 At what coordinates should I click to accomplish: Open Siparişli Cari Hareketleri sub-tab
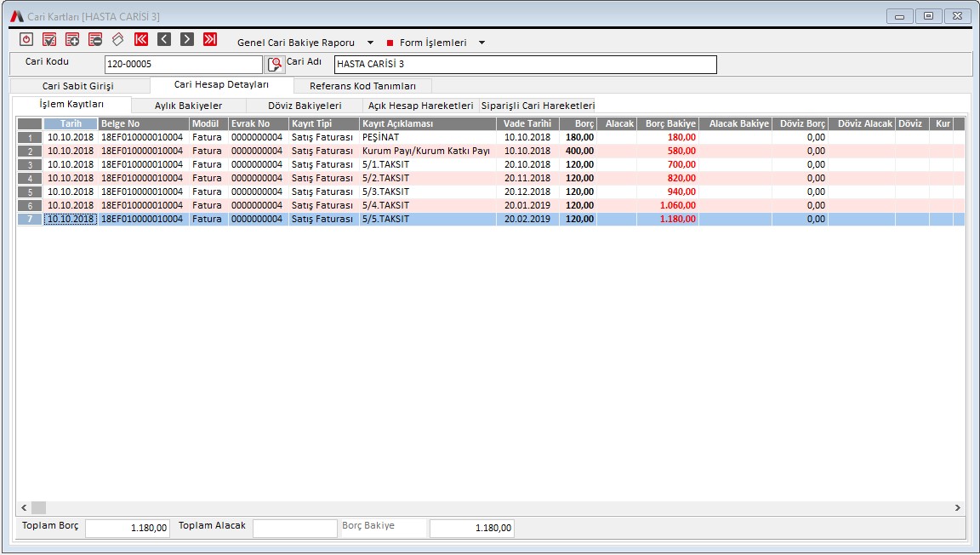[538, 106]
